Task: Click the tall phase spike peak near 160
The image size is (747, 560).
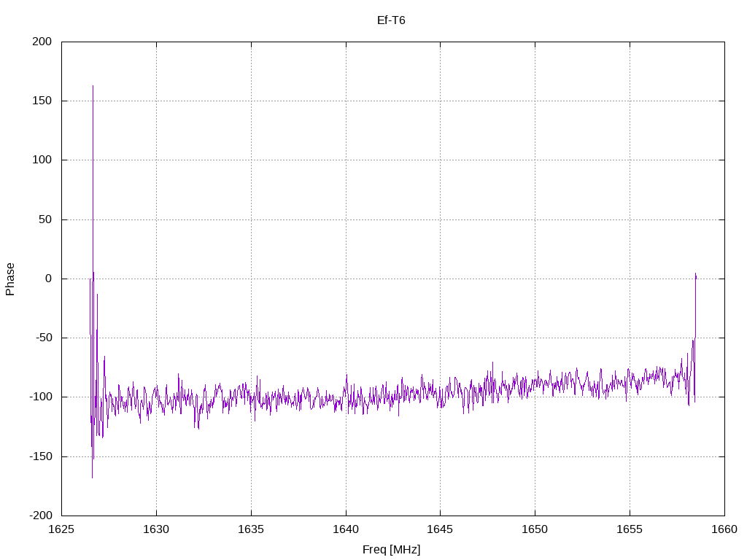Action: click(93, 86)
